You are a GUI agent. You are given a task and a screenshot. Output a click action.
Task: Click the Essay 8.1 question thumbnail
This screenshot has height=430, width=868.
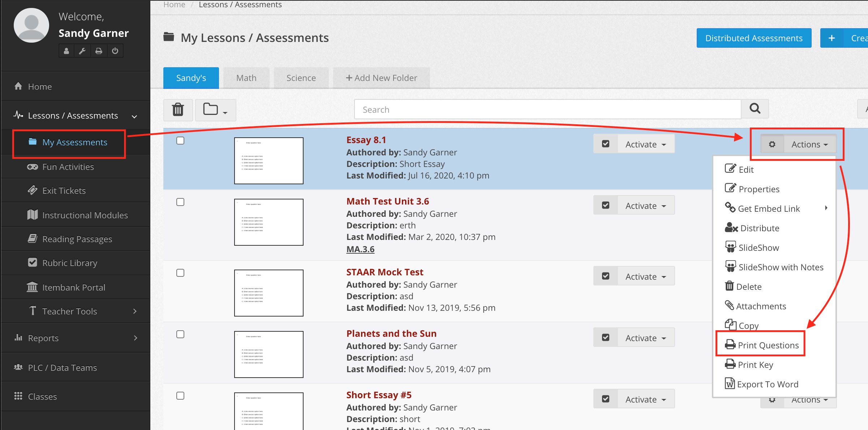[268, 160]
